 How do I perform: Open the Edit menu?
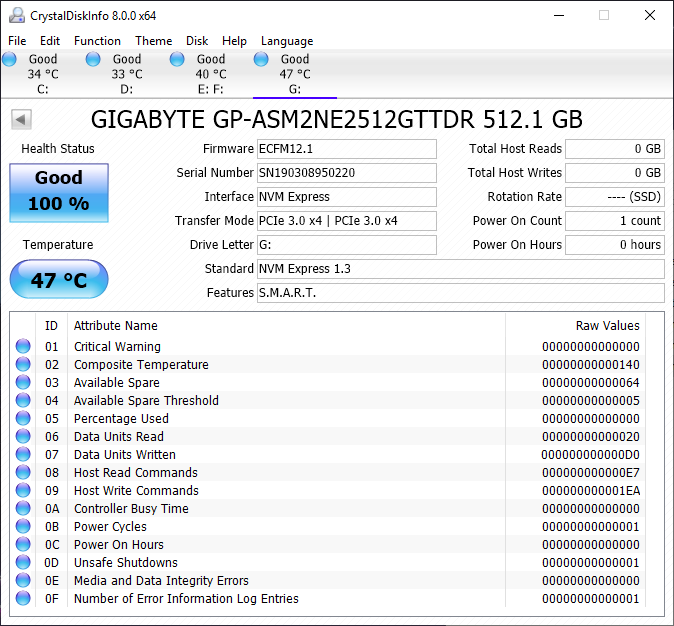50,41
